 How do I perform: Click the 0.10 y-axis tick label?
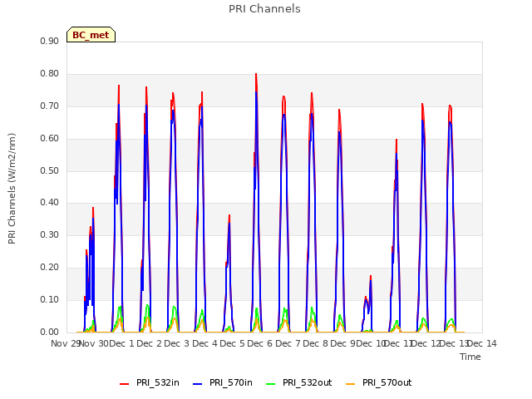point(50,299)
